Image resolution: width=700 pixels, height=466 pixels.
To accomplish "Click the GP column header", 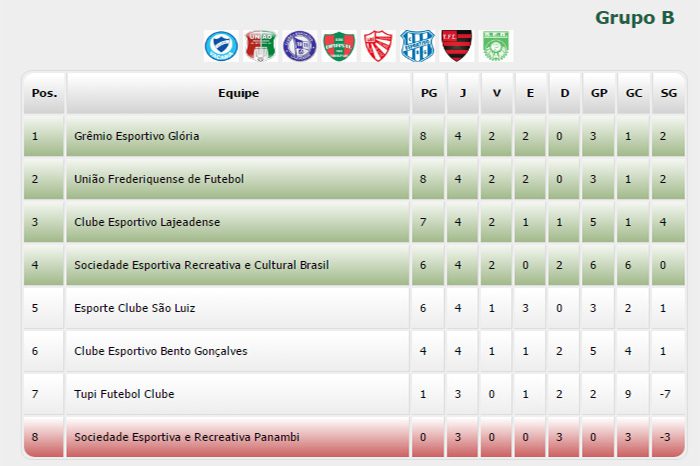I will click(x=599, y=93).
